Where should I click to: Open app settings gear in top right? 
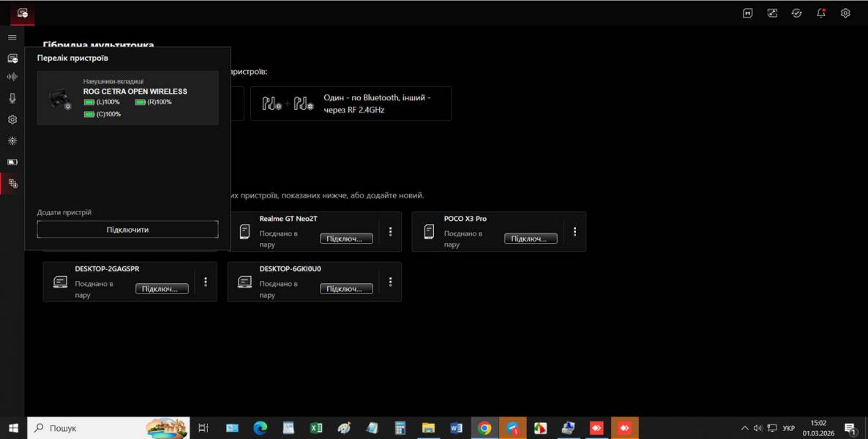coord(845,13)
